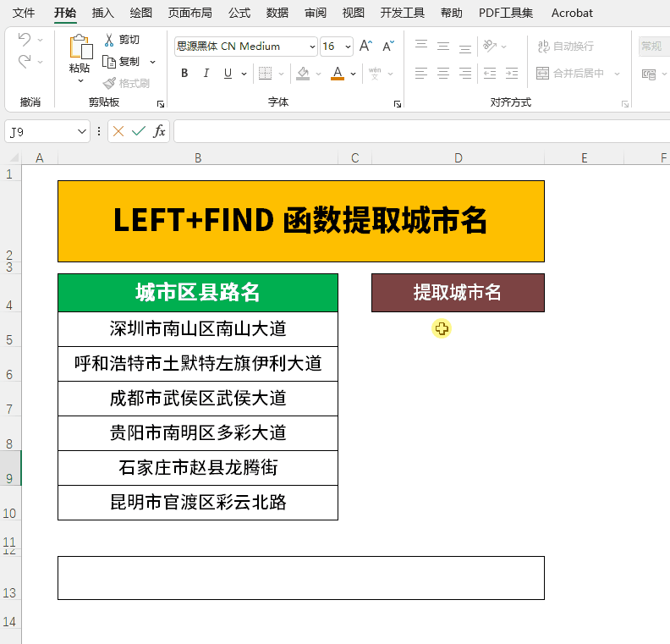
Task: Switch to the 数据 tab
Action: pos(277,13)
